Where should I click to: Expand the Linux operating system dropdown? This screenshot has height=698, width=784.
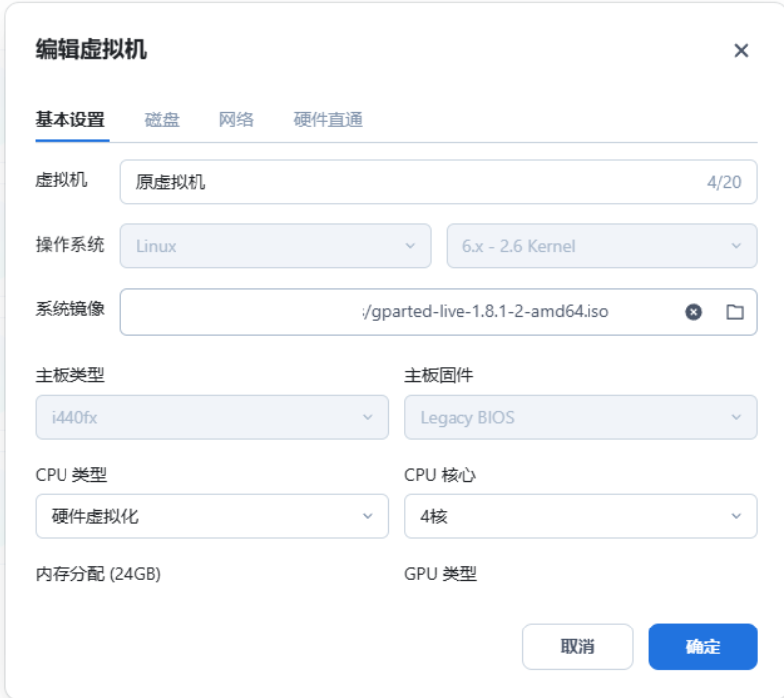[275, 246]
